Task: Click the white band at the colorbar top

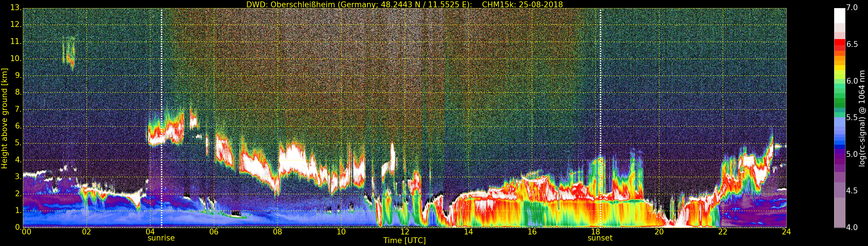Action: [839, 16]
